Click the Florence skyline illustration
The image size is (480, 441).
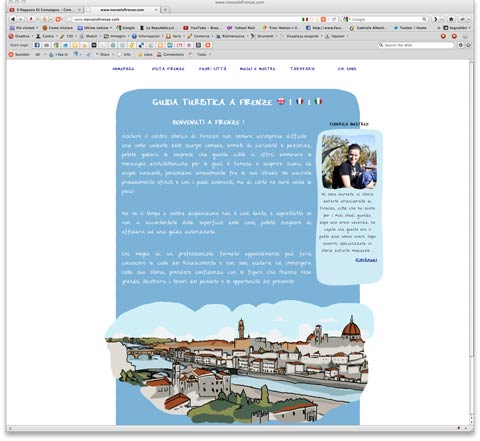point(238,362)
